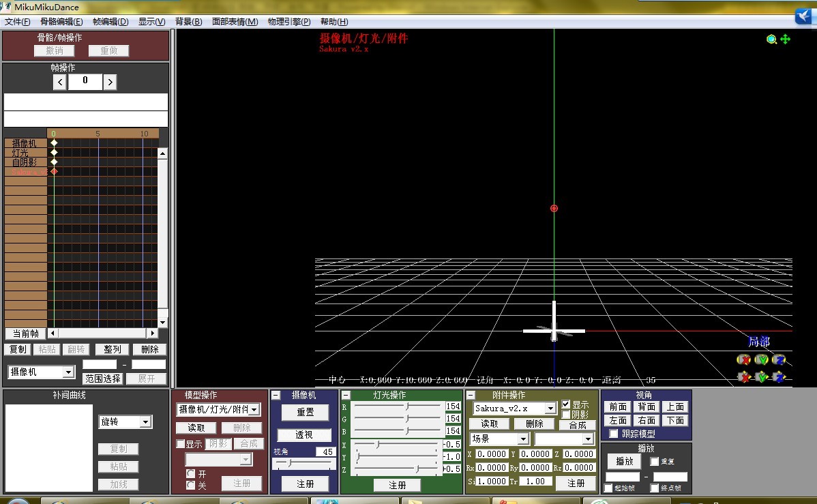Viewport: 817px width, 504px height.
Task: Click the zoom view magnifier icon in viewport
Action: coord(771,39)
